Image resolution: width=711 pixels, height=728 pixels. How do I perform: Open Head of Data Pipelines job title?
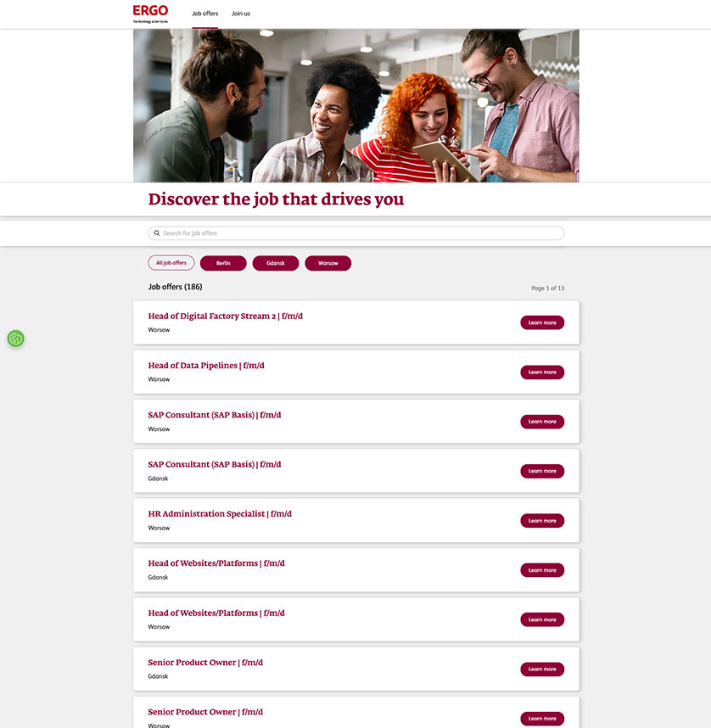click(x=206, y=366)
